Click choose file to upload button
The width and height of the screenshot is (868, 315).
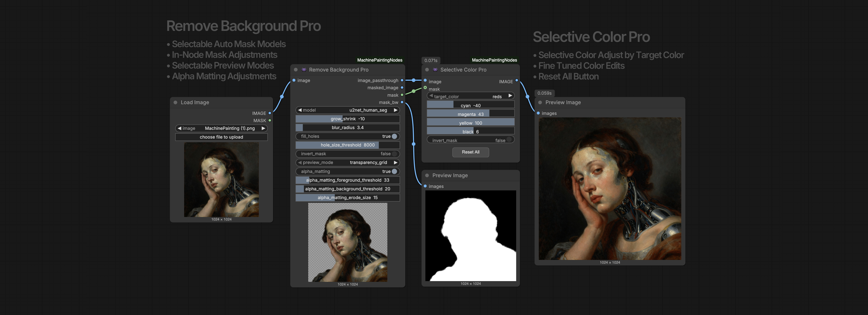[221, 137]
